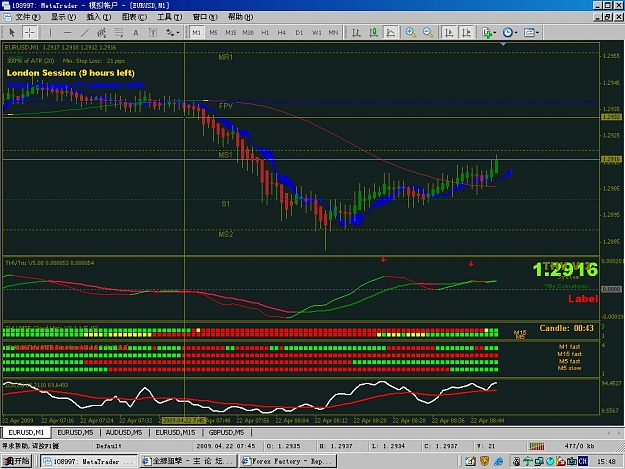Toggle chart auto scroll

(x=449, y=33)
